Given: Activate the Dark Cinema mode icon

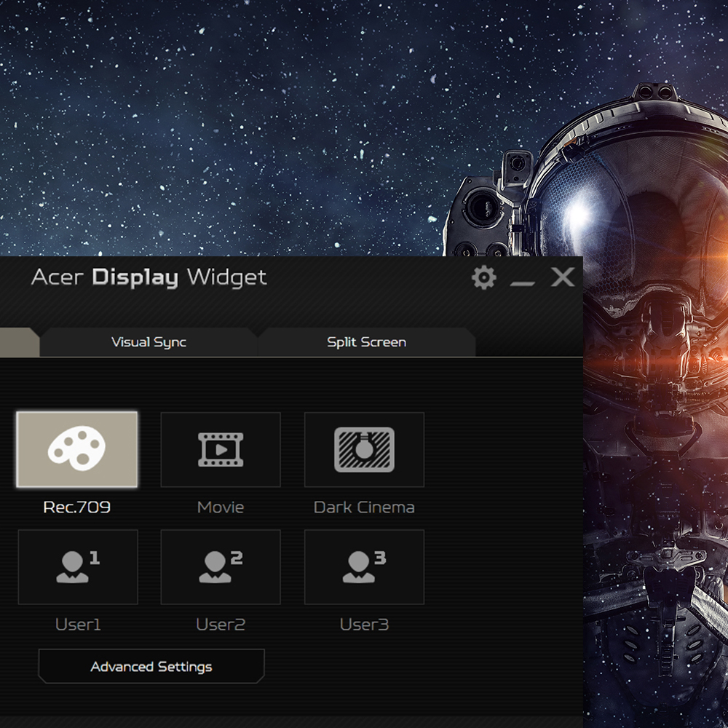Looking at the screenshot, I should pyautogui.click(x=364, y=449).
